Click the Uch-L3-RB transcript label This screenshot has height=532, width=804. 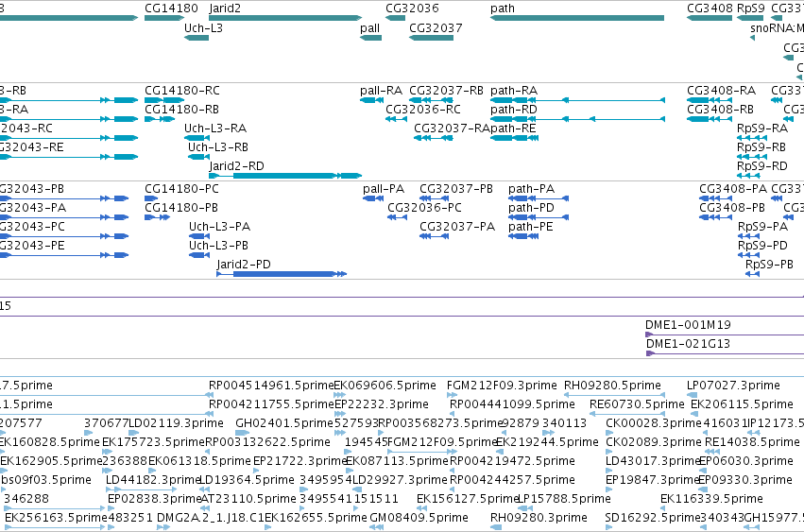click(218, 146)
